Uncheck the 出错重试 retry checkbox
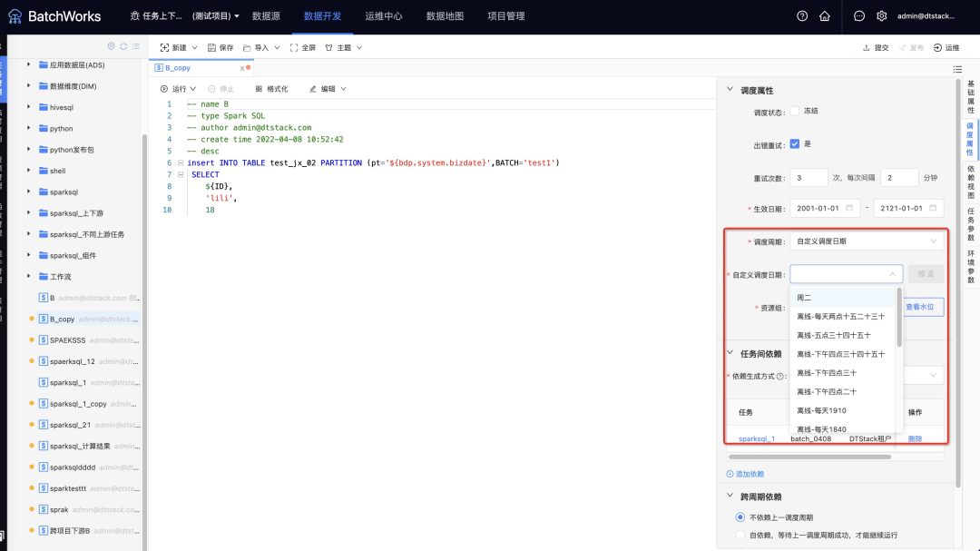 coord(795,143)
